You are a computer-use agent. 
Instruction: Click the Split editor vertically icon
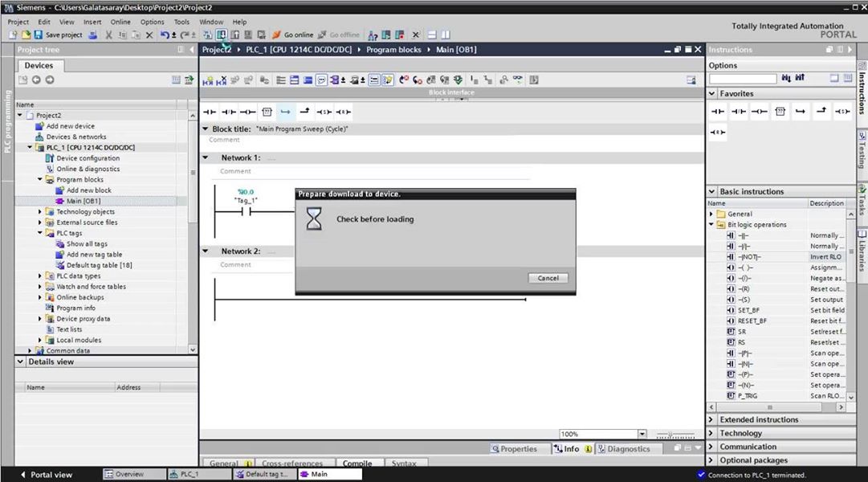tap(446, 35)
